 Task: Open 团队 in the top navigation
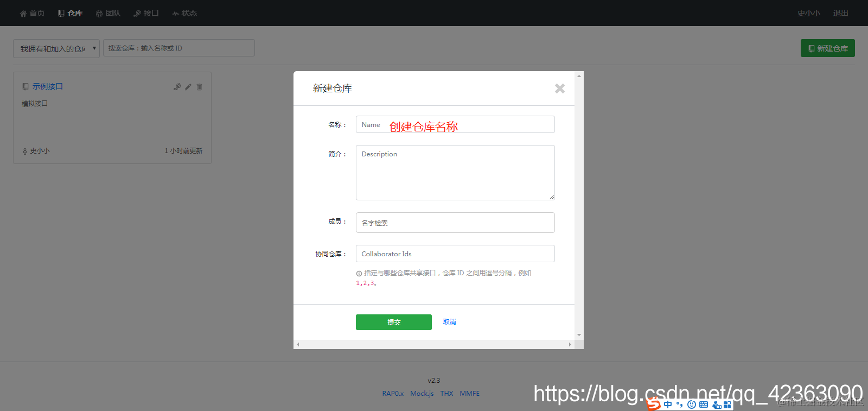click(x=108, y=13)
